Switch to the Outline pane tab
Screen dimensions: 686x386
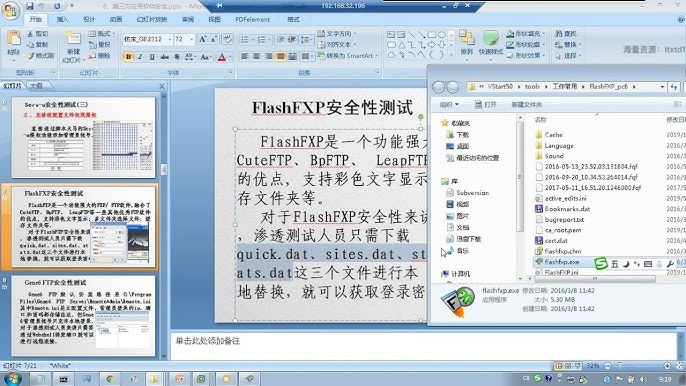click(x=36, y=86)
